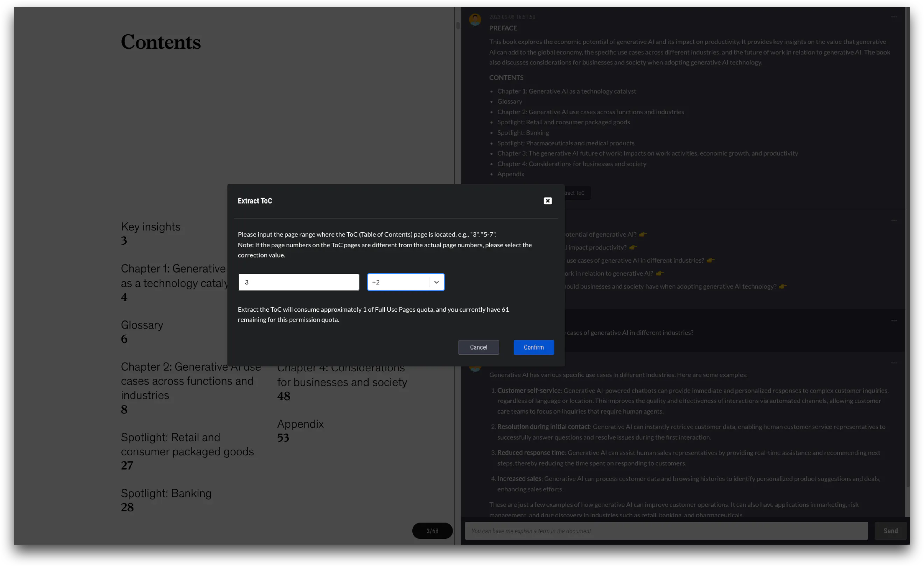This screenshot has height=566, width=924.
Task: Confirm the ToC extraction
Action: (534, 347)
